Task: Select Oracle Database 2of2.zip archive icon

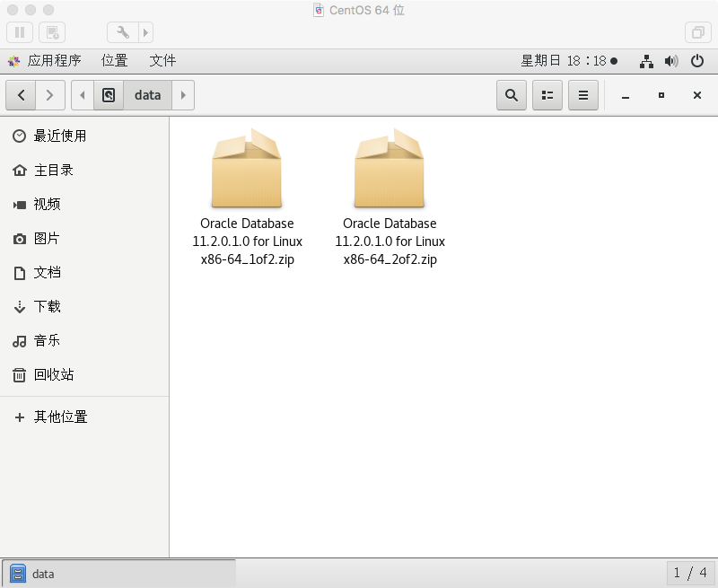Action: [x=390, y=168]
